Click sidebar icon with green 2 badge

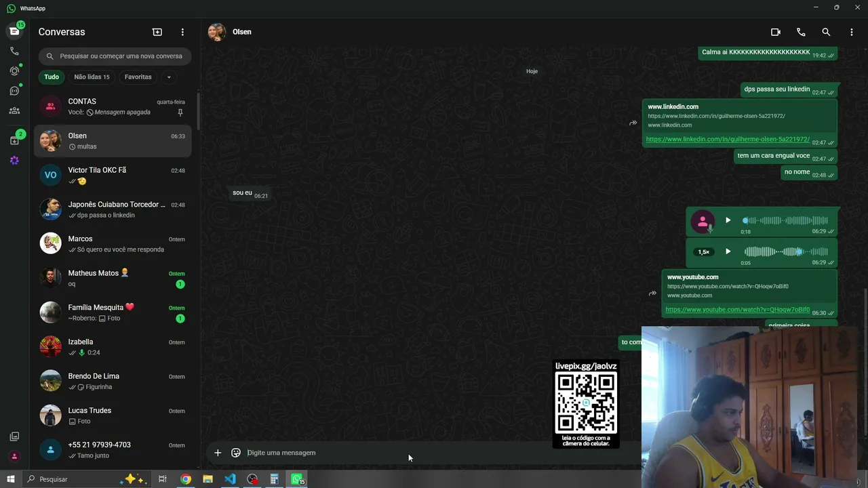click(x=14, y=140)
